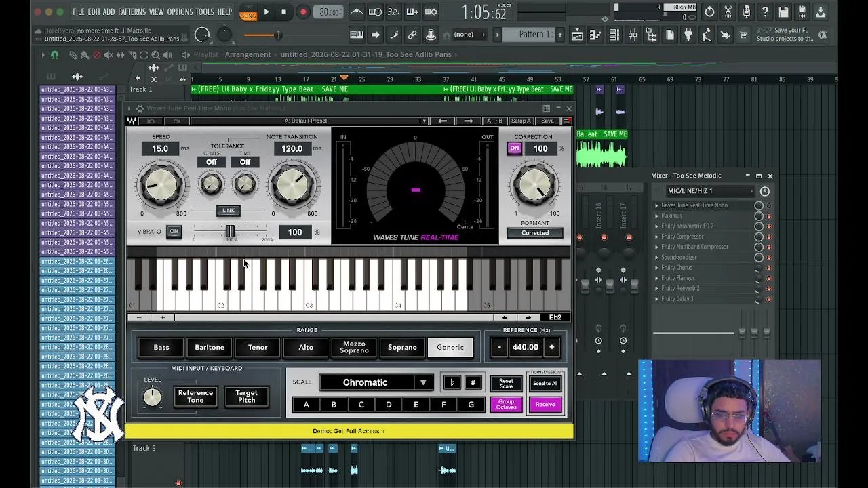Image resolution: width=868 pixels, height=488 pixels.
Task: Click the Reset Scale button
Action: (506, 384)
